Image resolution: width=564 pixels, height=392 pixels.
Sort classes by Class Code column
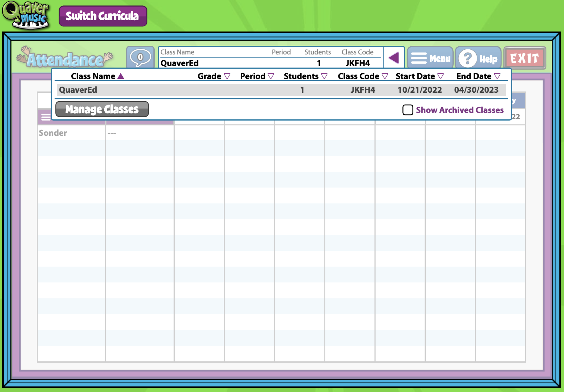pyautogui.click(x=363, y=76)
